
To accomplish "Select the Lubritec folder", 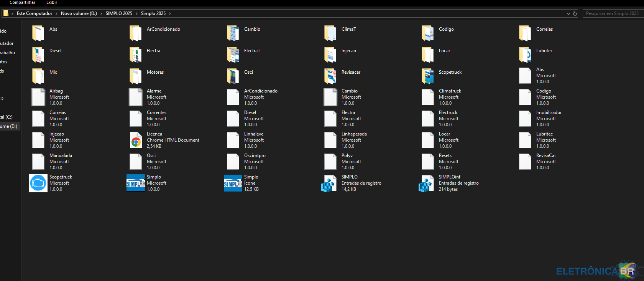I will (525, 55).
